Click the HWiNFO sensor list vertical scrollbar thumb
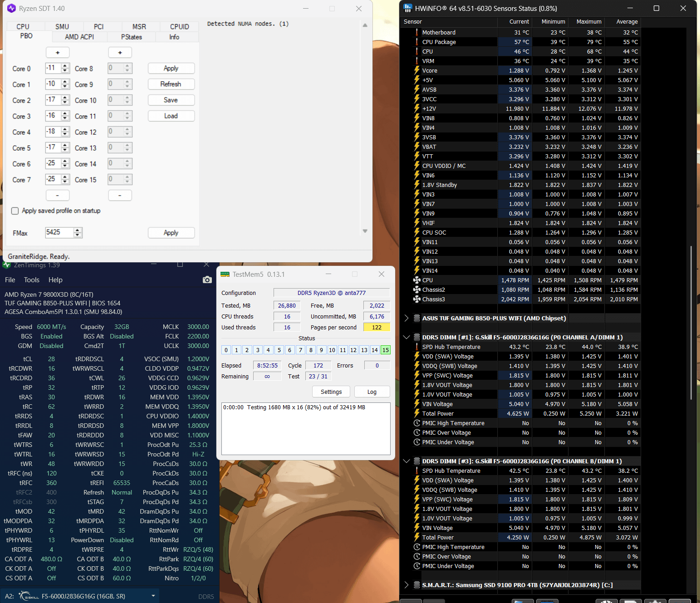Viewport: 700px width, 603px height. (691, 323)
